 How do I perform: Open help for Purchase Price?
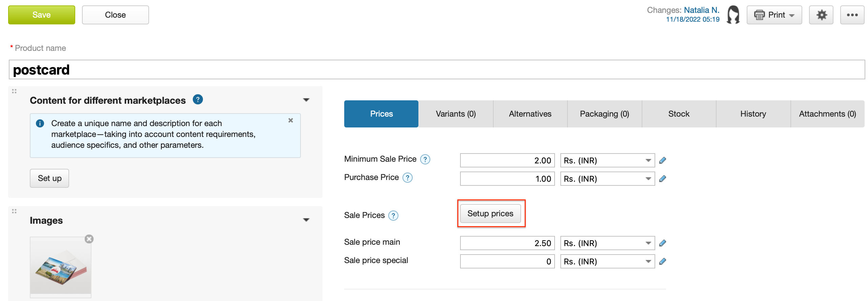tap(408, 178)
